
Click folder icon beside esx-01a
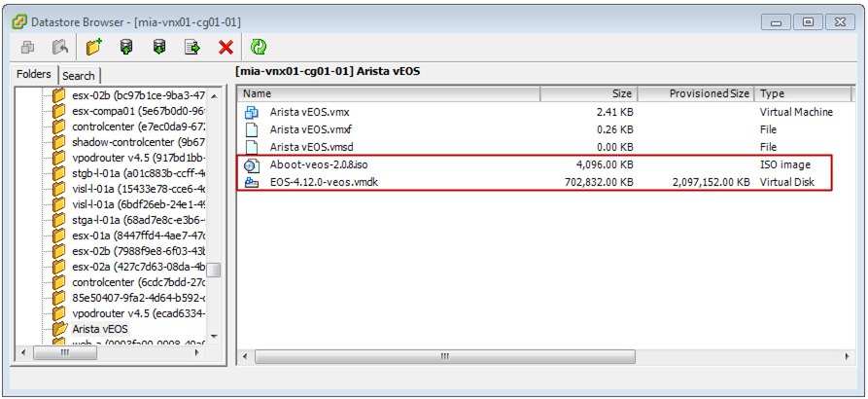(59, 236)
